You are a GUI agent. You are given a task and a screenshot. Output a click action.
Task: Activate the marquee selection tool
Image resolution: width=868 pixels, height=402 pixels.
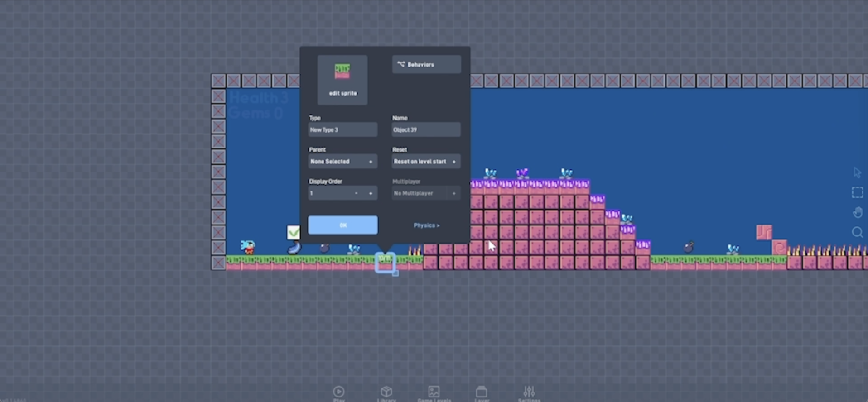click(857, 193)
